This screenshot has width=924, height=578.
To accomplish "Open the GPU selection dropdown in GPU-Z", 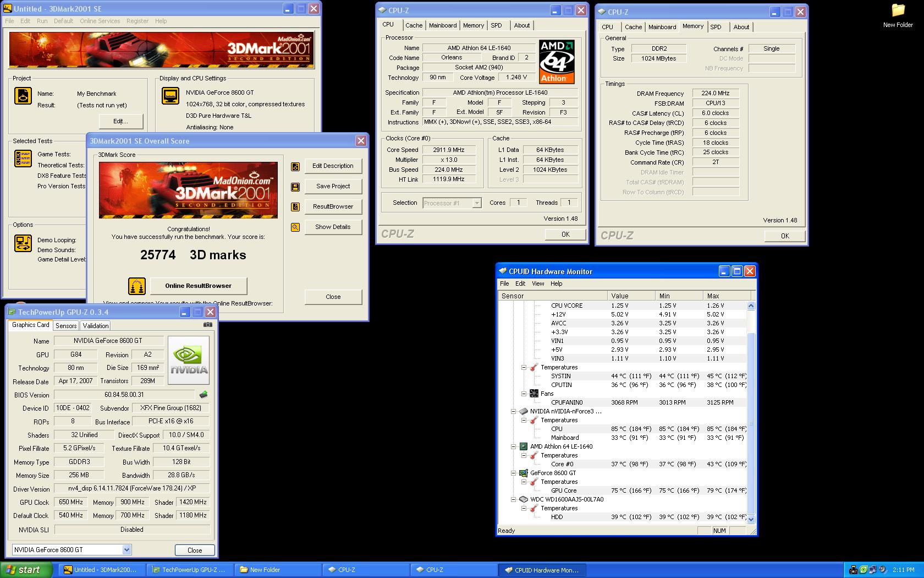I will tap(127, 549).
